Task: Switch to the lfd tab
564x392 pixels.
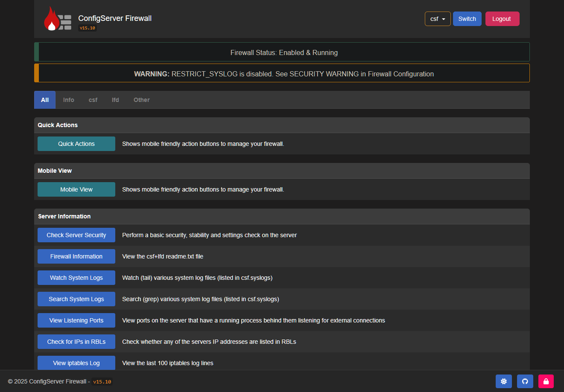Action: 115,100
